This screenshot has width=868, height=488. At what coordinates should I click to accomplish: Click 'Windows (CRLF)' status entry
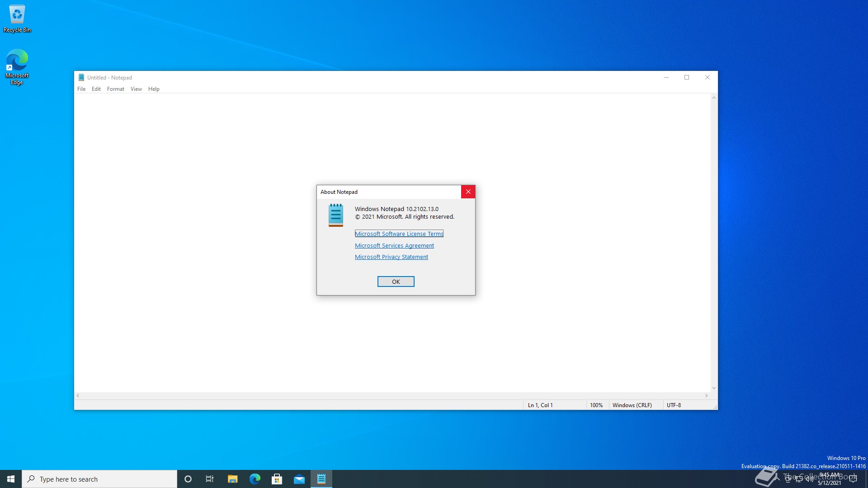pos(632,405)
